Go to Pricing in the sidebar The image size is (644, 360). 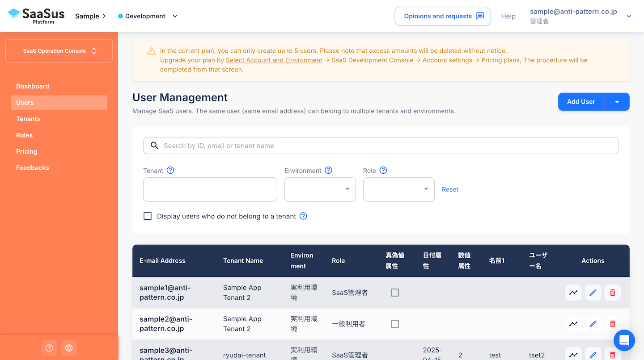27,151
